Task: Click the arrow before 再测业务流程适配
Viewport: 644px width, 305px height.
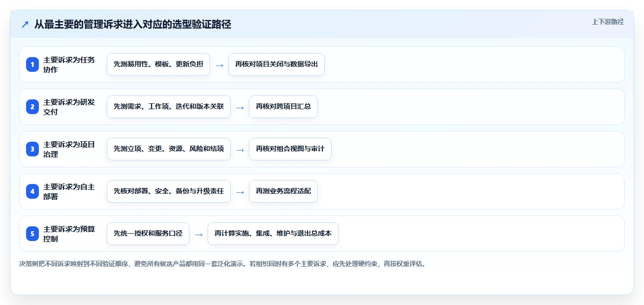Action: coord(240,192)
